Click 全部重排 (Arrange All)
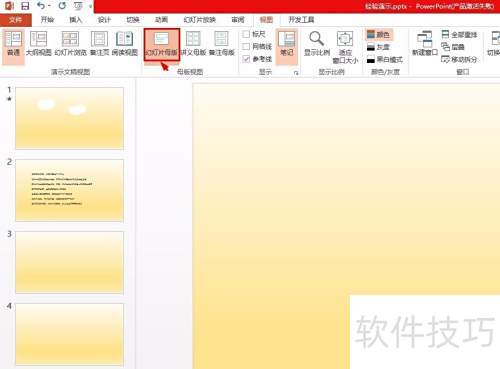Image resolution: width=500 pixels, height=369 pixels. pos(459,34)
